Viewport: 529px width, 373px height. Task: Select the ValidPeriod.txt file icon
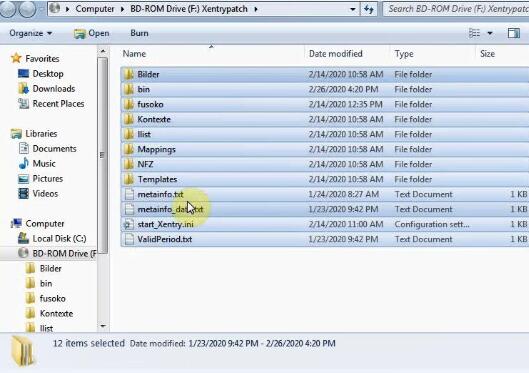click(x=129, y=239)
